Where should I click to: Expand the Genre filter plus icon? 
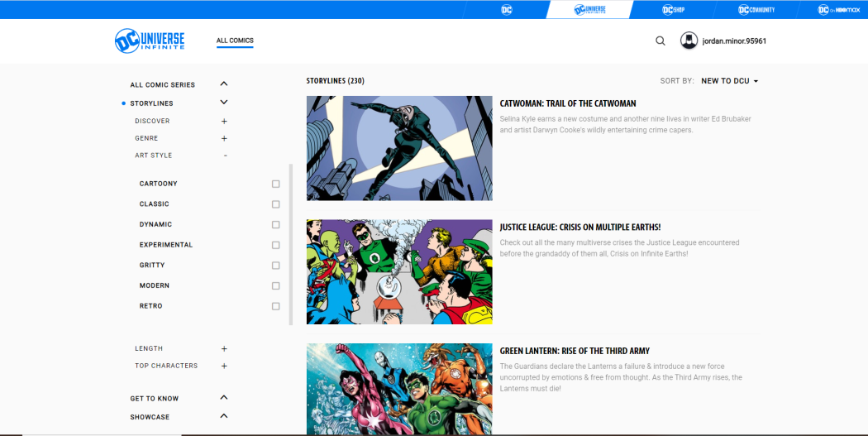pyautogui.click(x=224, y=138)
